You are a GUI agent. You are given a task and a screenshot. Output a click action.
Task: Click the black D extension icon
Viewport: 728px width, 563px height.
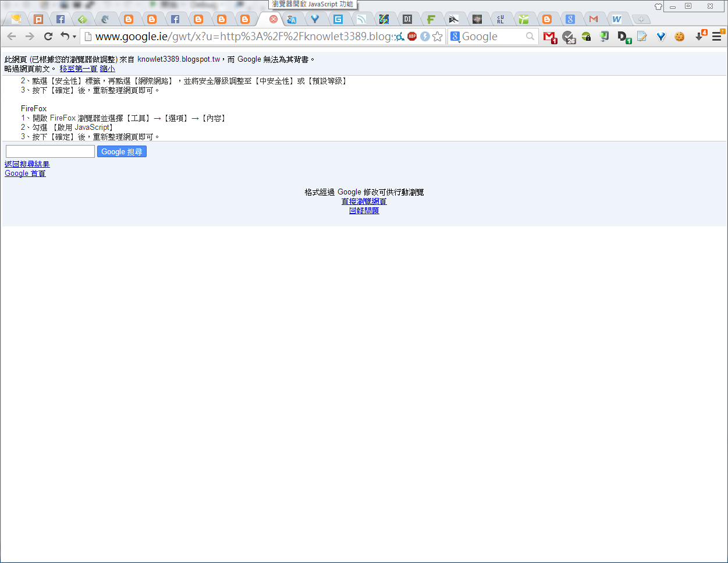624,37
